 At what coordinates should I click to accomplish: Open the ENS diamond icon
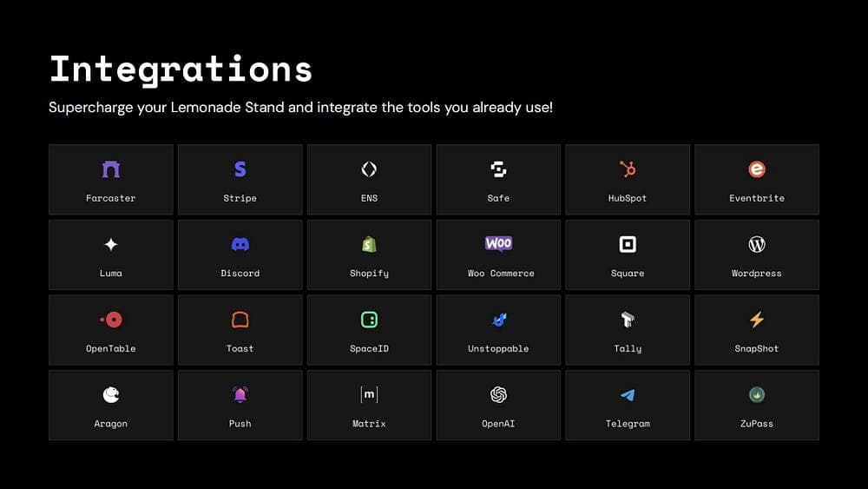369,169
